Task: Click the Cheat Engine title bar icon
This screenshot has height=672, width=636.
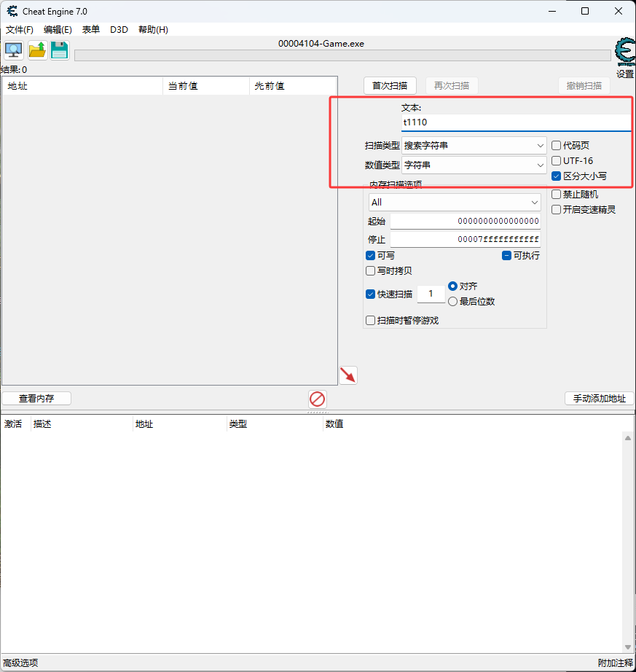Action: (12, 11)
